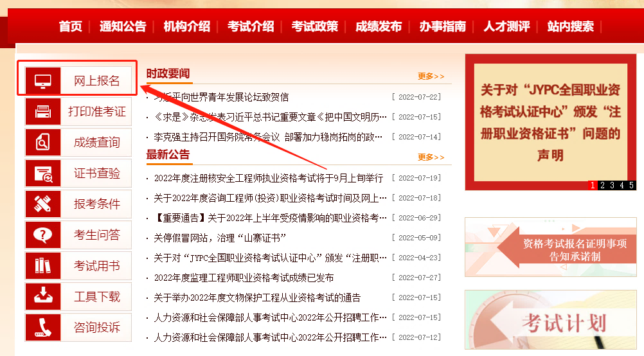This screenshot has width=644, height=356.
Task: Select the 报考条件 ruler-pencil icon
Action: pyautogui.click(x=42, y=204)
